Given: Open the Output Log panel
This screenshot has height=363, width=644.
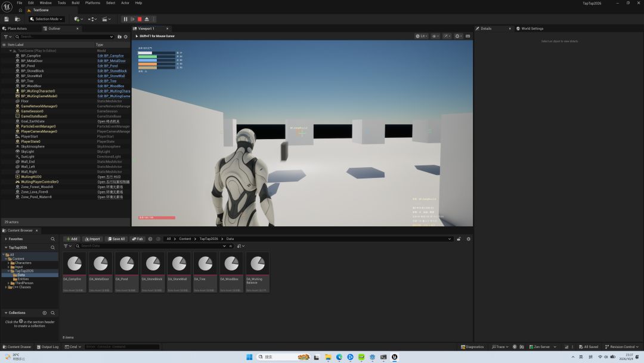Looking at the screenshot, I should 48,347.
